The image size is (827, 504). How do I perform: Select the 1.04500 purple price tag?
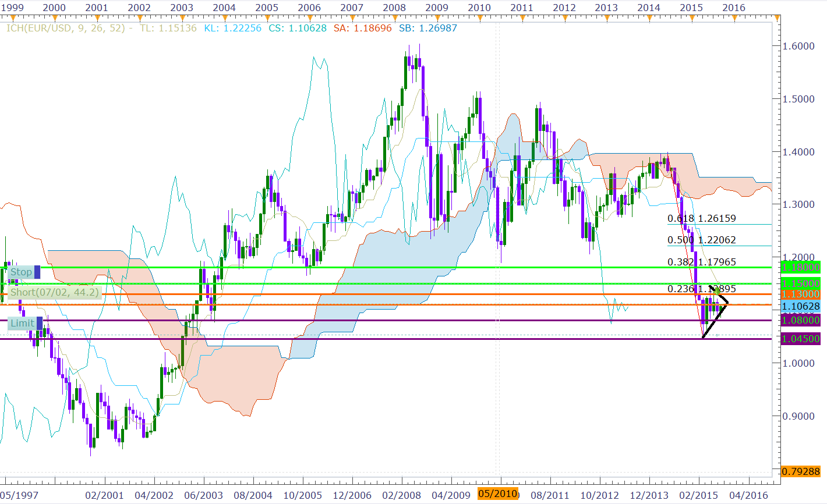click(x=800, y=339)
